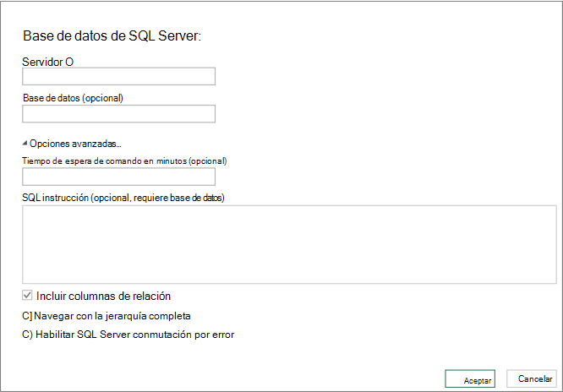Enable Habilitar SQL Server conmutación por error checkbox
The height and width of the screenshot is (392, 563).
coord(28,334)
